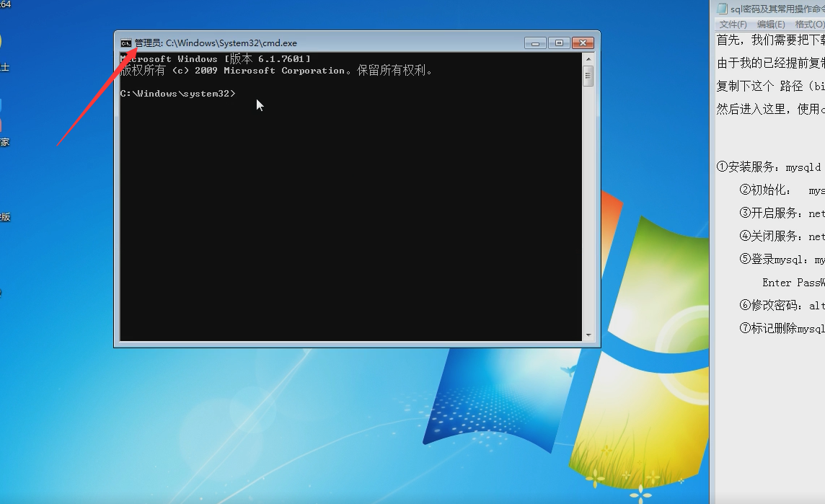825x504 pixels.
Task: Click the Notepad line '⑤登录mysql'
Action: (782, 260)
